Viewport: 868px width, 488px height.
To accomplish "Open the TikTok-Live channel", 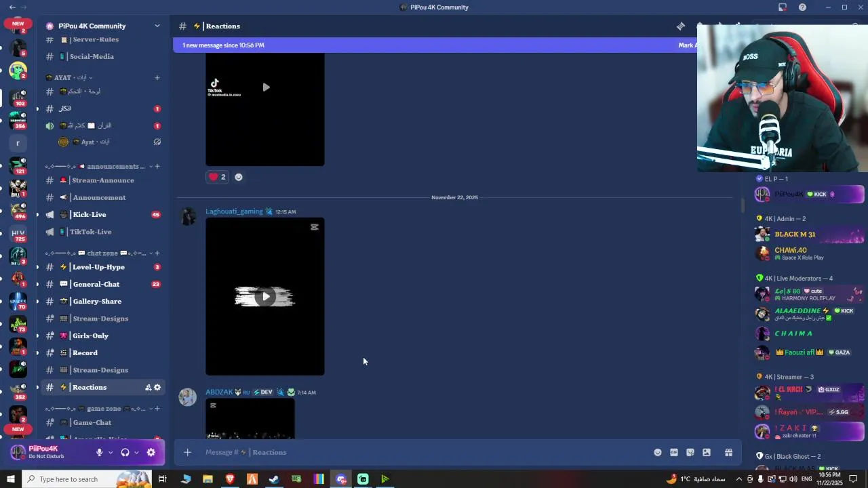I will [x=102, y=232].
